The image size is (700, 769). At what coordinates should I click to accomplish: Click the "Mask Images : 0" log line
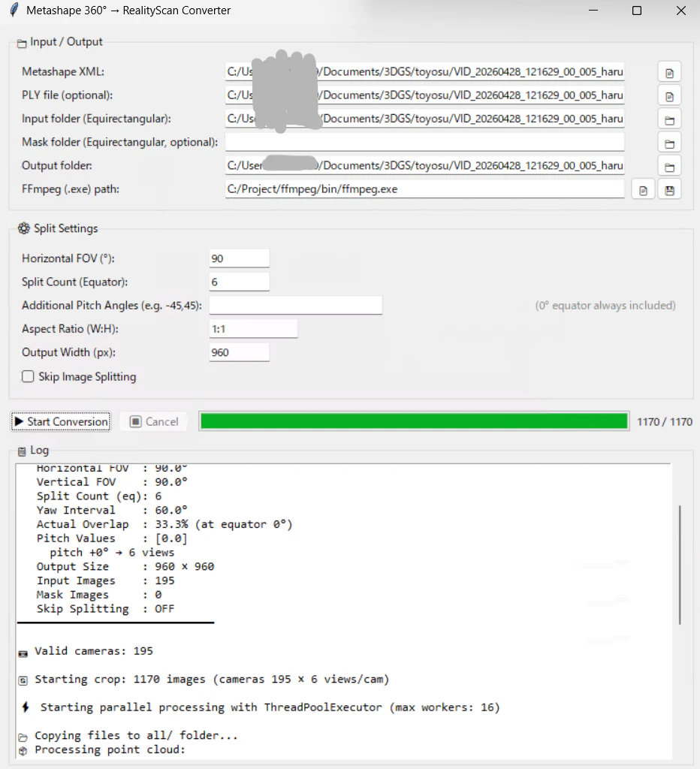(x=99, y=595)
